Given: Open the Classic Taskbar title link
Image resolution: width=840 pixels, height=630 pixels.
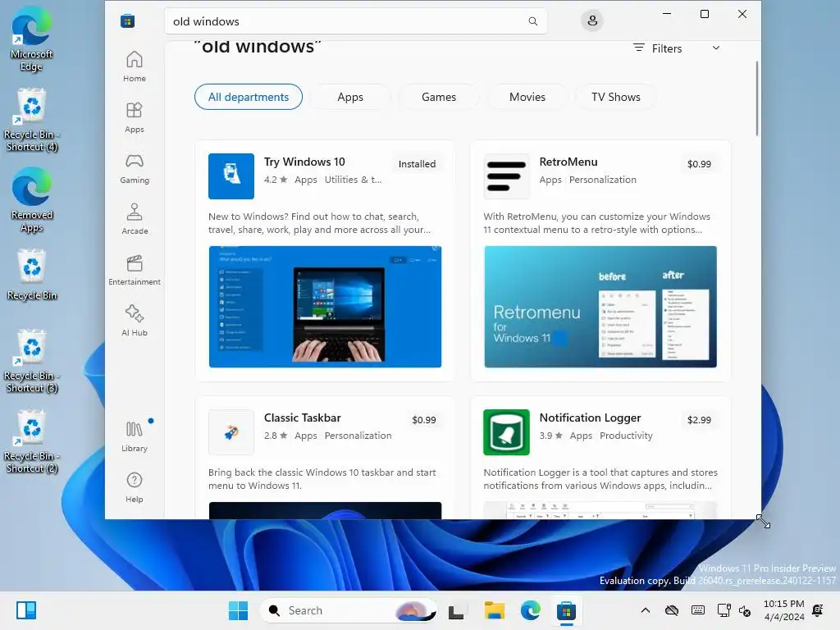Looking at the screenshot, I should (x=302, y=418).
